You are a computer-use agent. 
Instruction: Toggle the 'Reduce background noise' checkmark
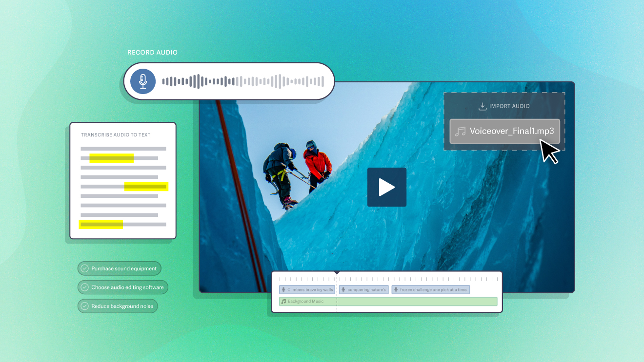coord(85,306)
